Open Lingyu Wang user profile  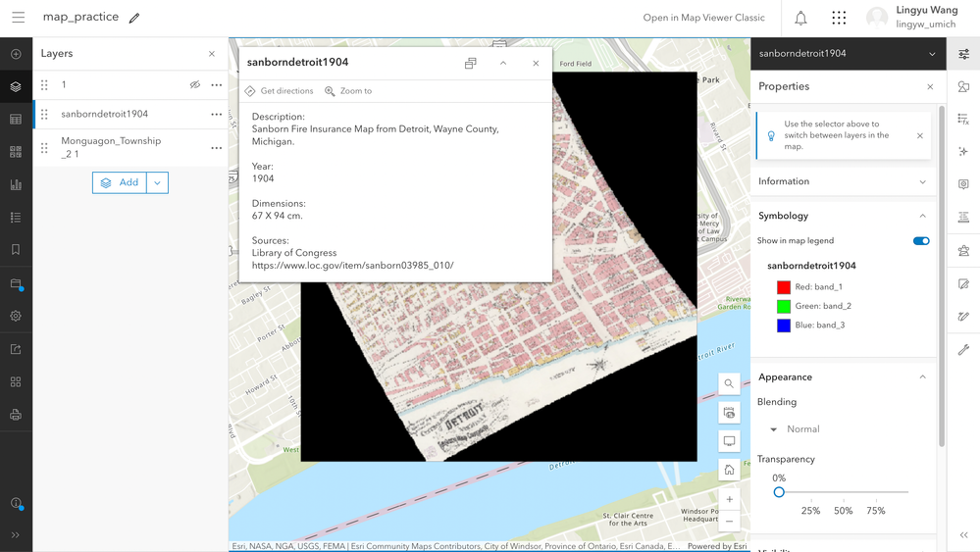pos(912,18)
